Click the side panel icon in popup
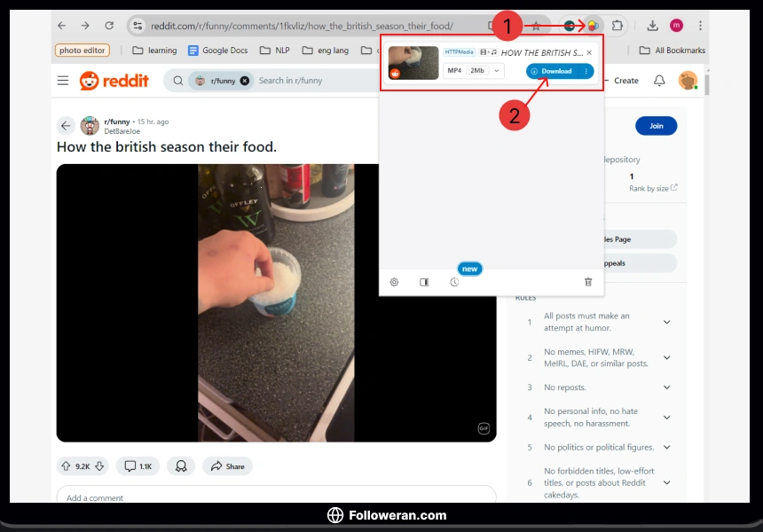The height and width of the screenshot is (532, 763). pos(424,282)
